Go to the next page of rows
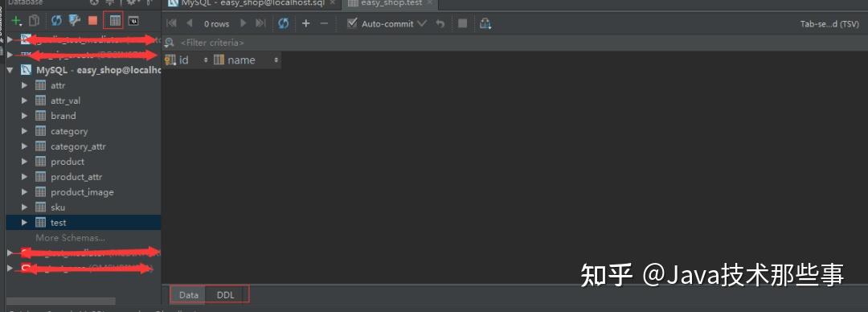 pos(243,23)
